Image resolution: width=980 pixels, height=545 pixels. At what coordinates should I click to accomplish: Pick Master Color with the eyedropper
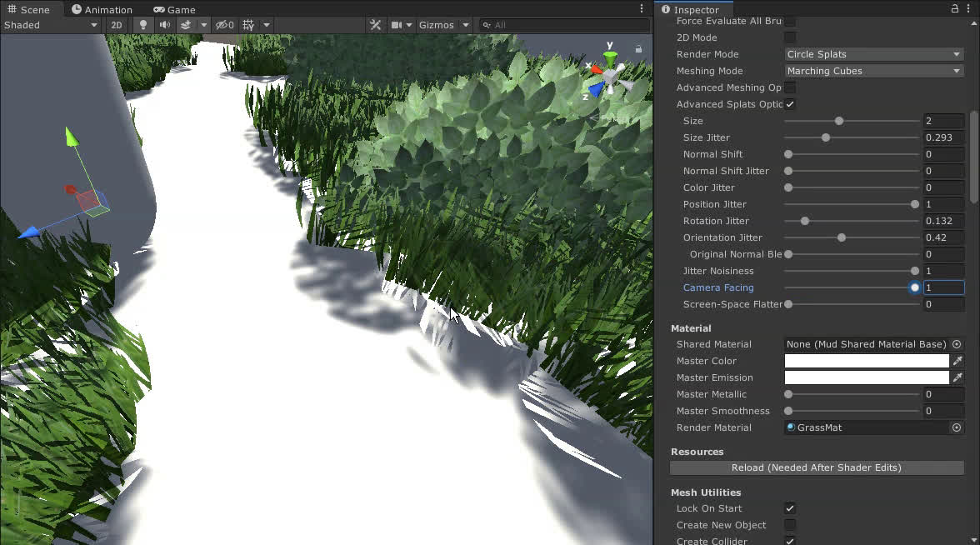957,361
